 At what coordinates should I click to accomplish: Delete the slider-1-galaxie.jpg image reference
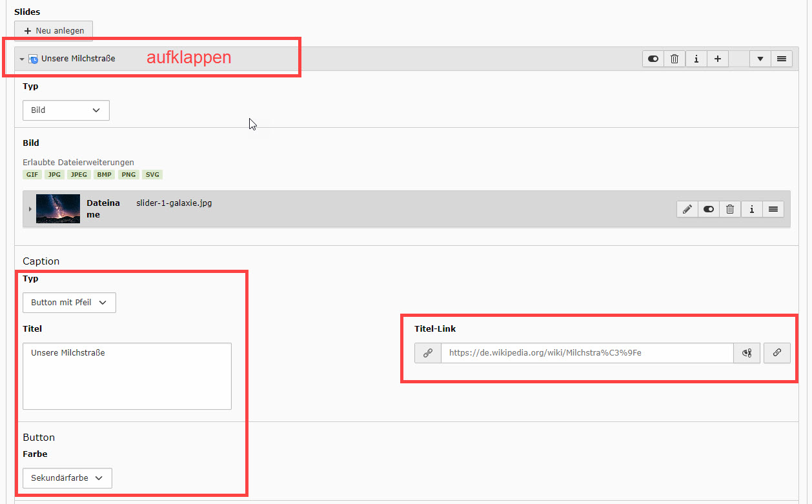pyautogui.click(x=730, y=209)
